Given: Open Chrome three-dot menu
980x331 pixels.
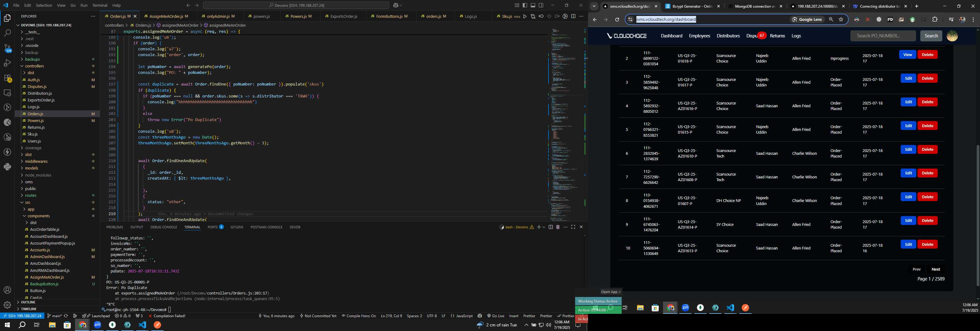Looking at the screenshot, I should point(973,19).
